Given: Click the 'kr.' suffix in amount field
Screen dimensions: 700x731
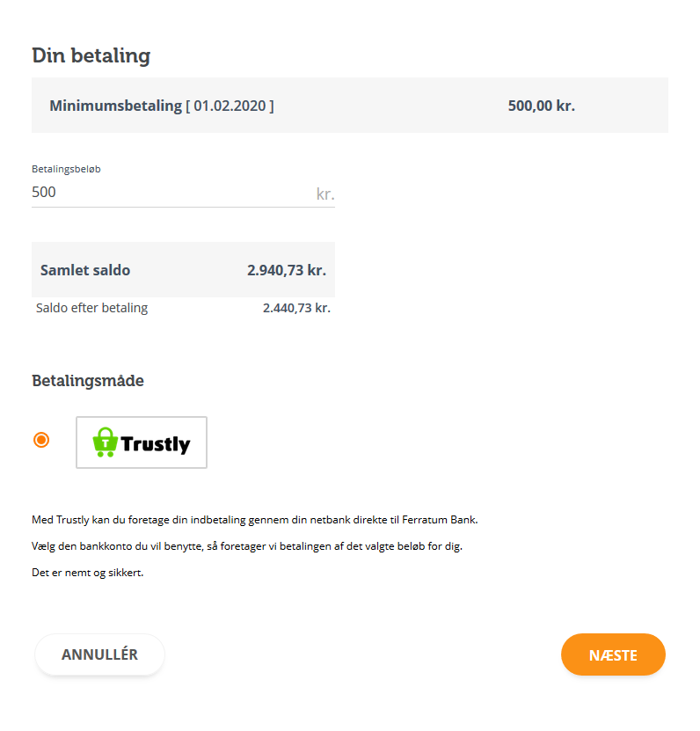Looking at the screenshot, I should tap(325, 194).
